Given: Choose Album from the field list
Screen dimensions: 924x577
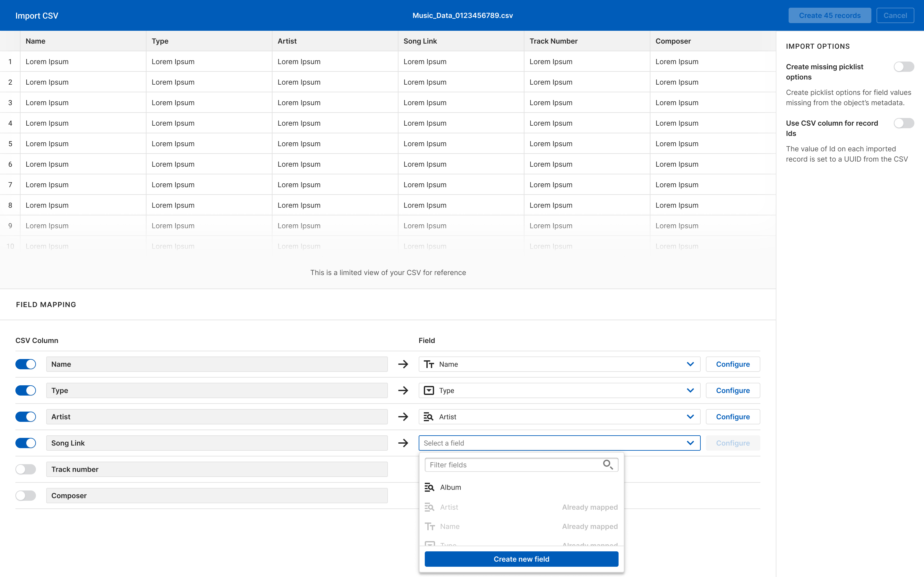Looking at the screenshot, I should [450, 487].
